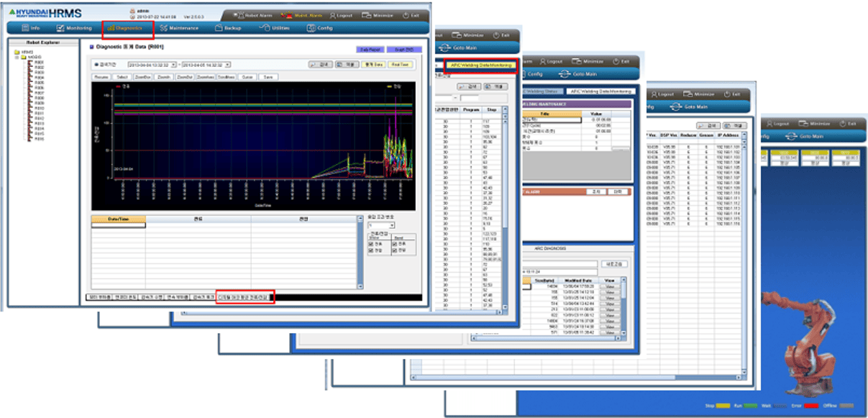Collapse the MOGO tree node
This screenshot has width=868, height=418.
click(17, 57)
